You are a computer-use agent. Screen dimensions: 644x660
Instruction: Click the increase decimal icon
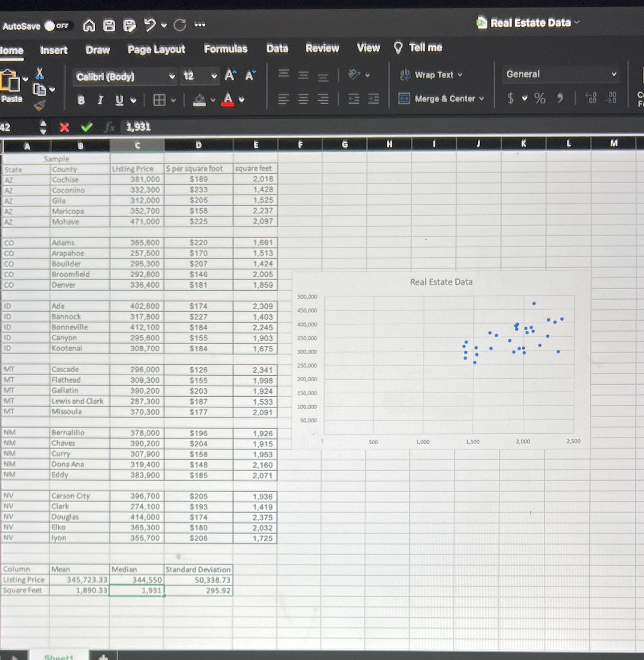pos(590,98)
